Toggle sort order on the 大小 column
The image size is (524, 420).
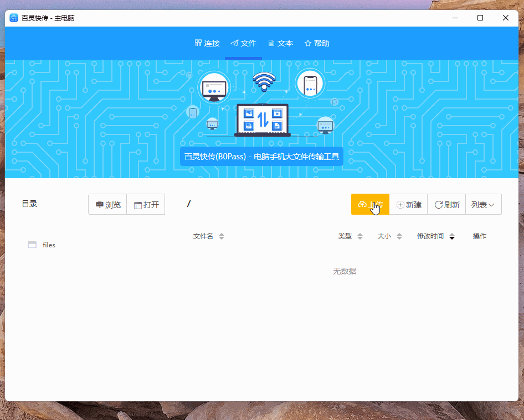tap(400, 236)
